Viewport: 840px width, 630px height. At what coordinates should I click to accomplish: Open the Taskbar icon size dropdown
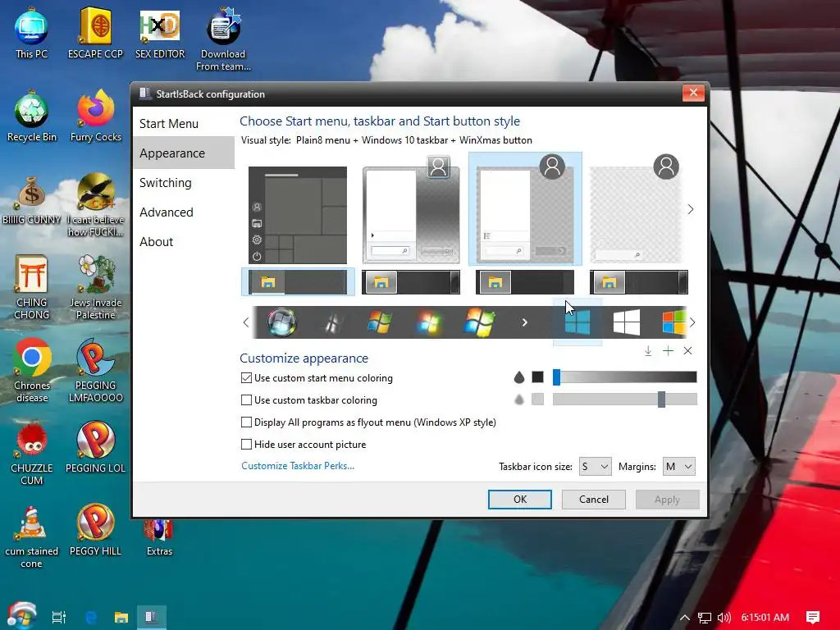[596, 467]
